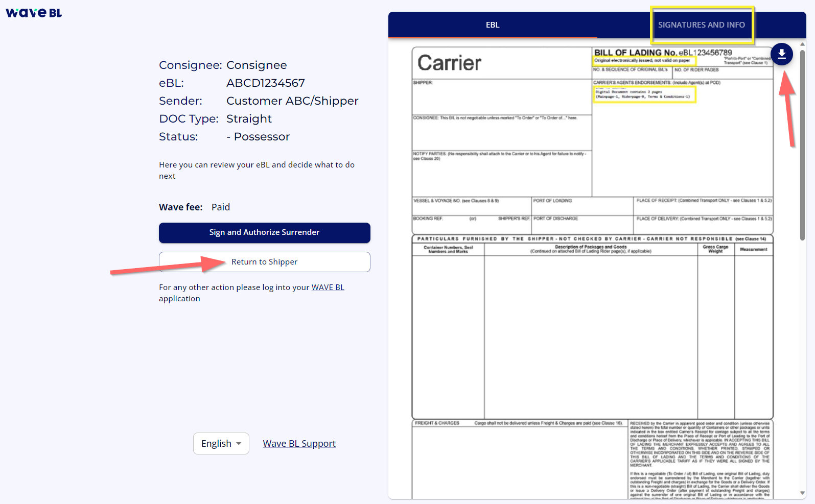Click the Consignee box in the bill
The image size is (815, 504).
501,133
